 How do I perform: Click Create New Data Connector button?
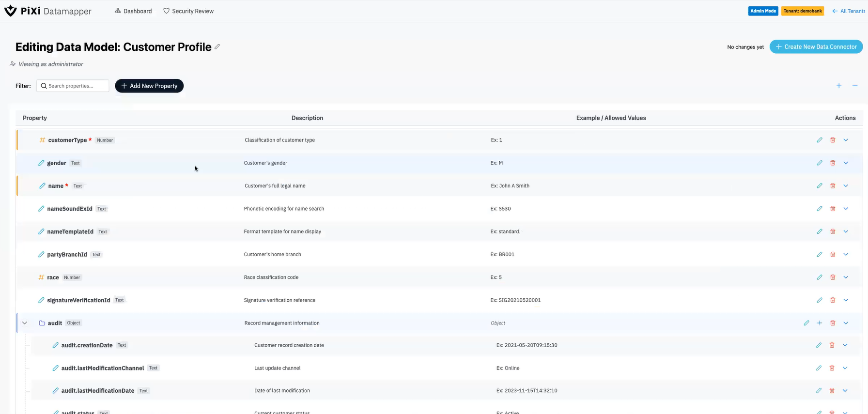(x=816, y=46)
